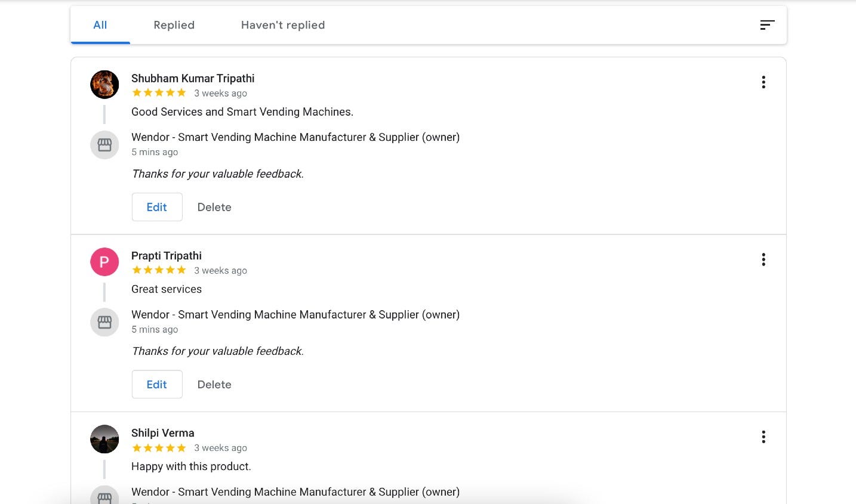Delete the reply to Shubham's review

[x=214, y=207]
